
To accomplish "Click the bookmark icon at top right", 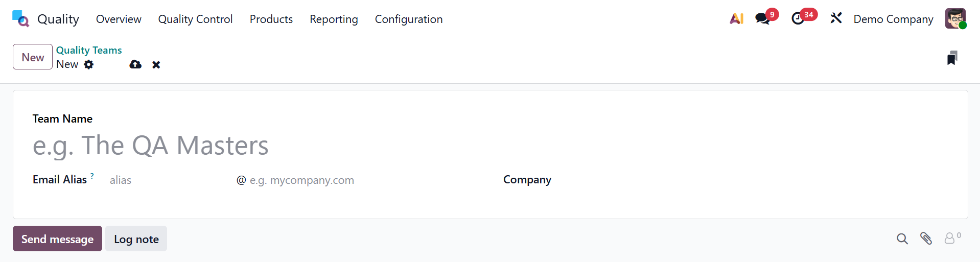I will pyautogui.click(x=952, y=58).
